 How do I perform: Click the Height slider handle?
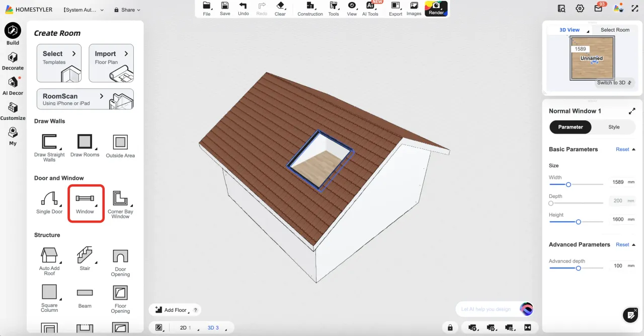click(x=579, y=222)
